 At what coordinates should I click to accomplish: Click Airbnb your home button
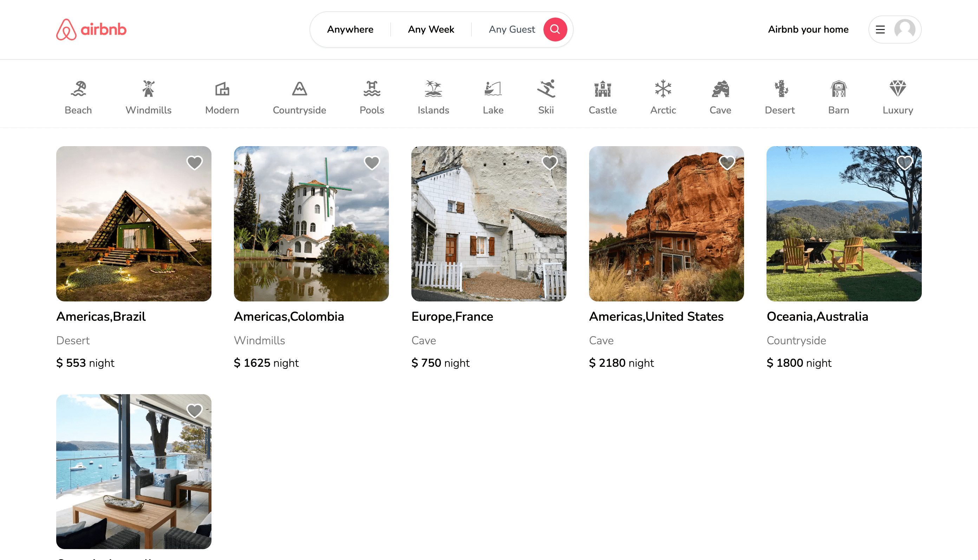coord(808,30)
